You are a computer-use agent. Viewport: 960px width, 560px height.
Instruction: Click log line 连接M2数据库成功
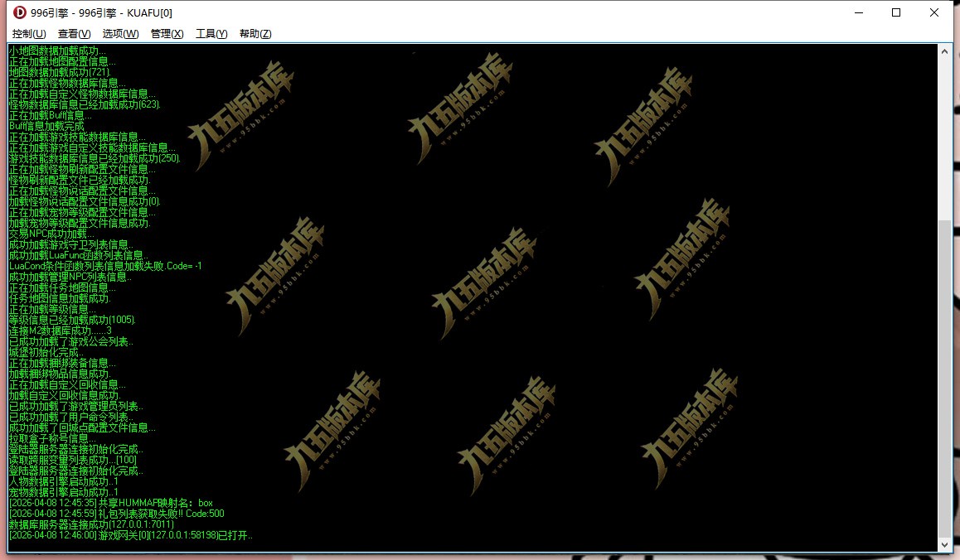(60, 331)
